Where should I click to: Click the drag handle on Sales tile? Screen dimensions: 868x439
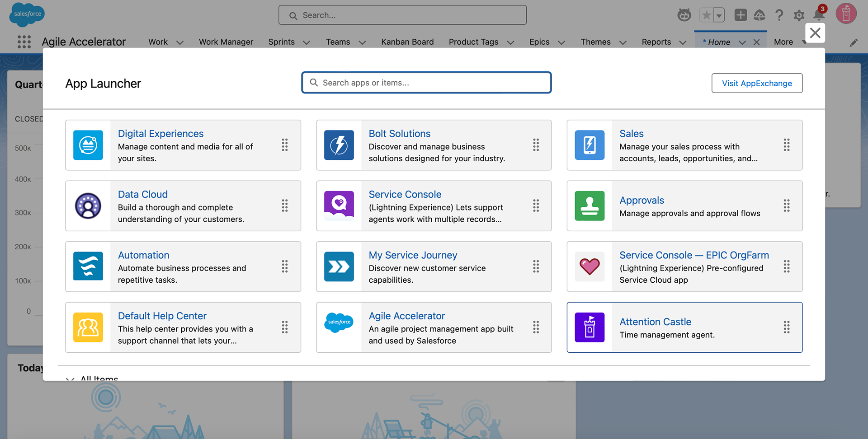[787, 145]
